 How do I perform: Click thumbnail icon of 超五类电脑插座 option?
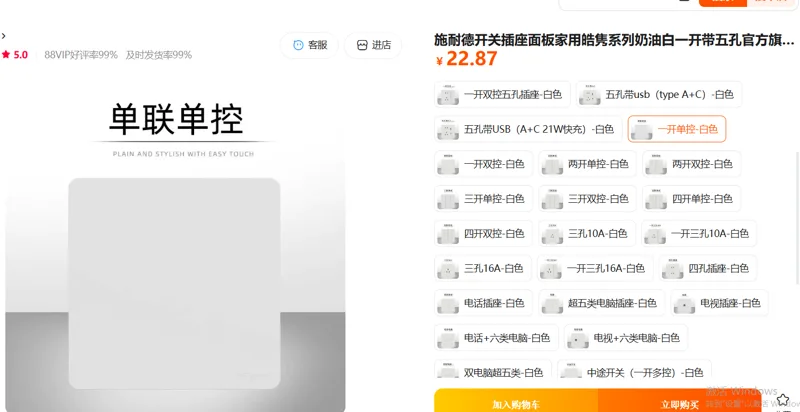[552, 303]
